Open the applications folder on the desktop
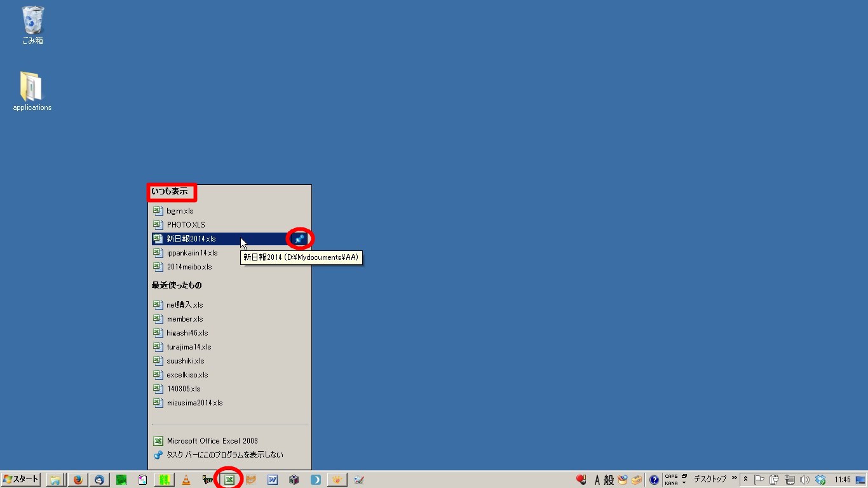The image size is (868, 488). (32, 91)
